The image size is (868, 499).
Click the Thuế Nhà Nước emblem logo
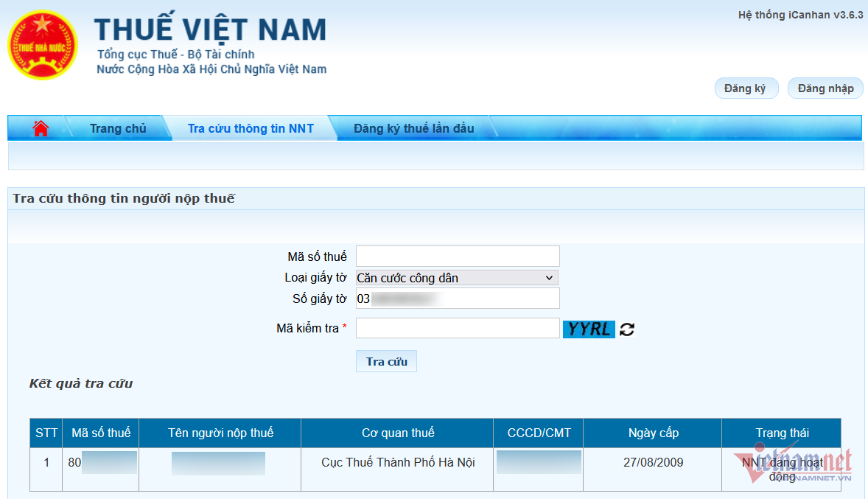(x=42, y=45)
